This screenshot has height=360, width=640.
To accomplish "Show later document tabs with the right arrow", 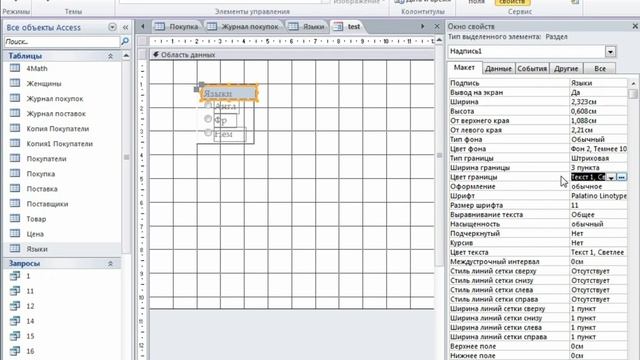I will coord(422,27).
